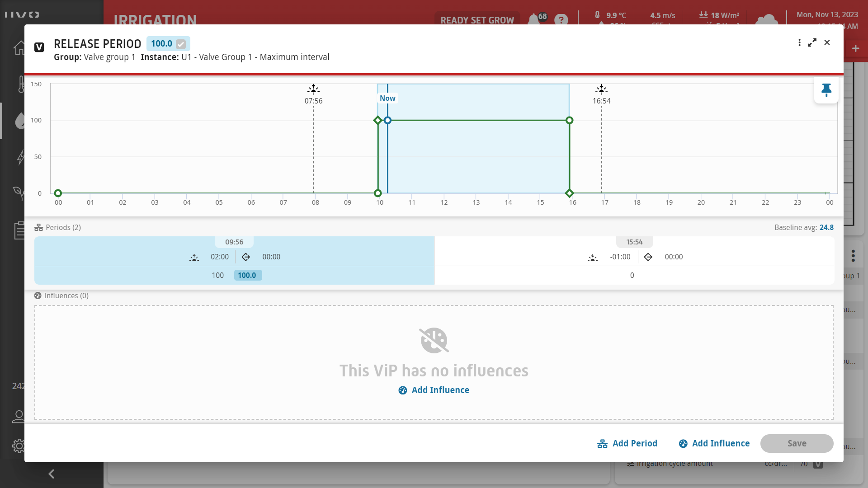Screen dimensions: 868x488
Task: Click the 02:00 sunrise offset field
Action: click(220, 257)
